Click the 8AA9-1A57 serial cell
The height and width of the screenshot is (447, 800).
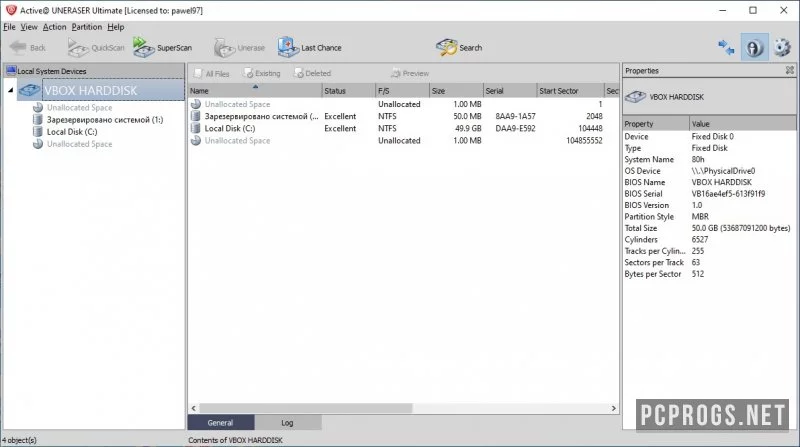tap(515, 116)
